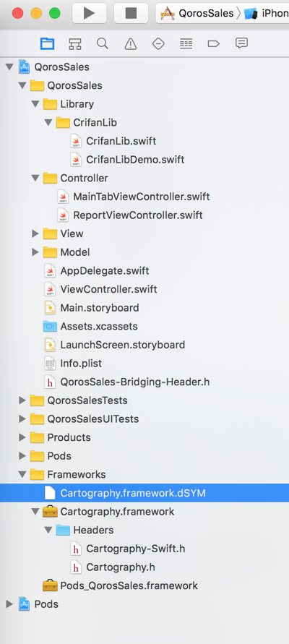Open ReportViewController.swift by its name
Viewport: 289px width, 644px height.
tap(138, 215)
